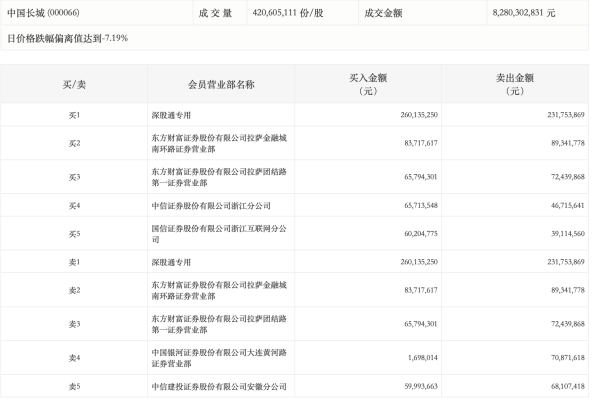Click the 会员营业部名称 column header
The image size is (600, 407).
pyautogui.click(x=221, y=85)
